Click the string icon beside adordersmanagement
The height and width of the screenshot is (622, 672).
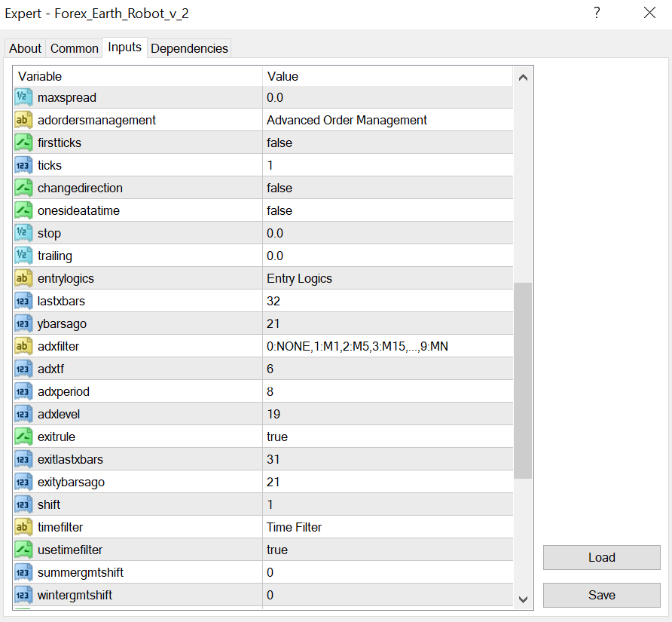pyautogui.click(x=23, y=120)
